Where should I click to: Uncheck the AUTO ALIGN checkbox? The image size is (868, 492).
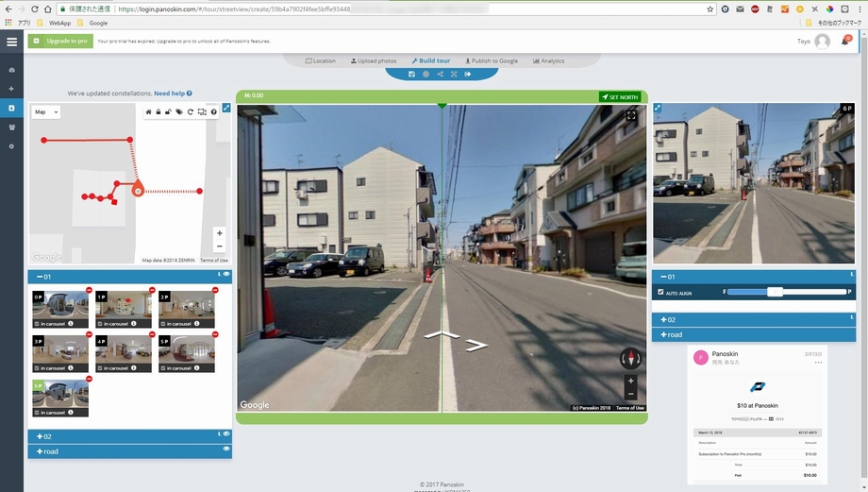(660, 292)
